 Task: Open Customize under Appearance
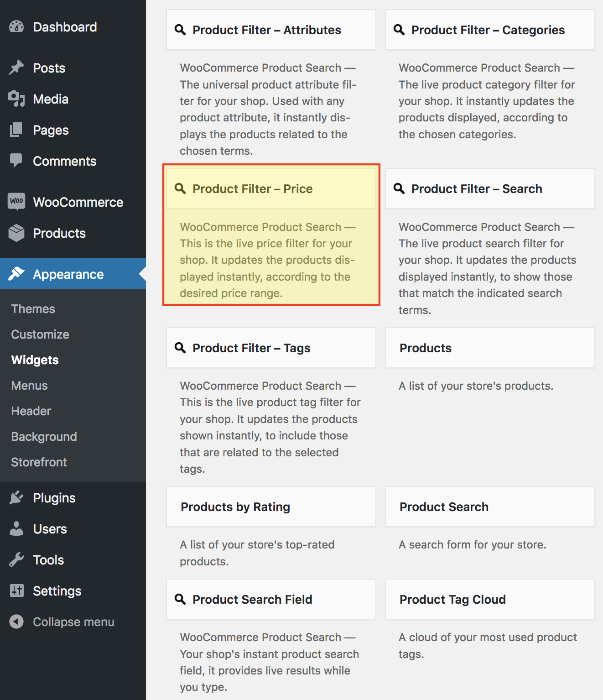point(40,334)
